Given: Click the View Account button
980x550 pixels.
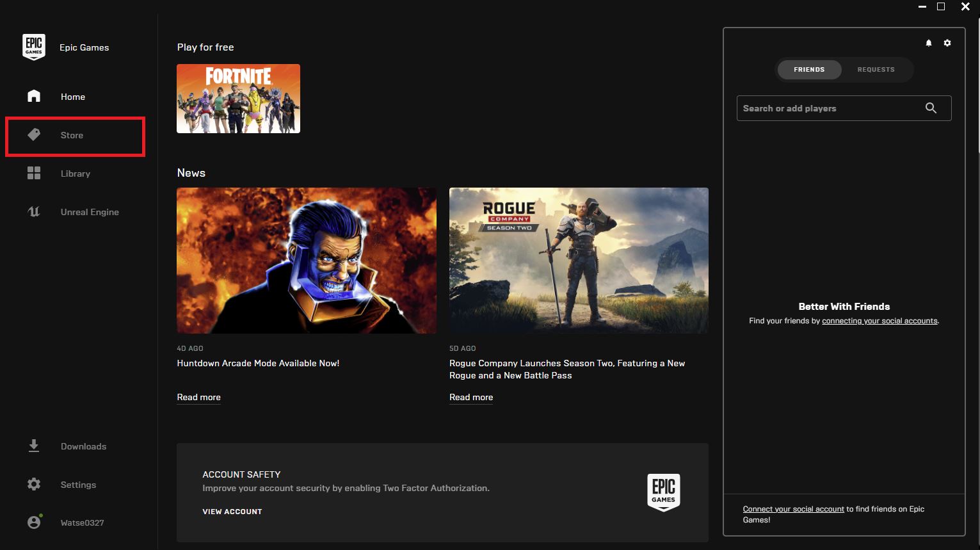Looking at the screenshot, I should click(232, 512).
